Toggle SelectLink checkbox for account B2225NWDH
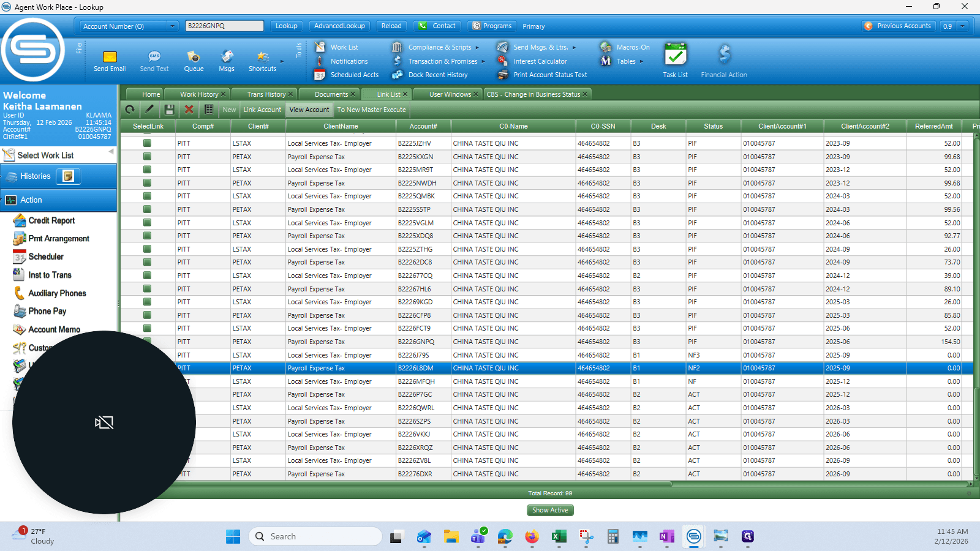This screenshot has height=551, width=980. [148, 183]
